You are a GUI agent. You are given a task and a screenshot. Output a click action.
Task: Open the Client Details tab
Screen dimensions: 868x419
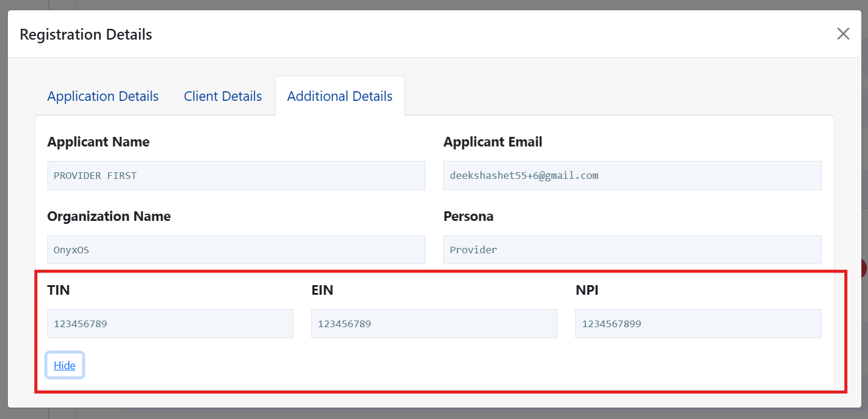click(x=223, y=96)
